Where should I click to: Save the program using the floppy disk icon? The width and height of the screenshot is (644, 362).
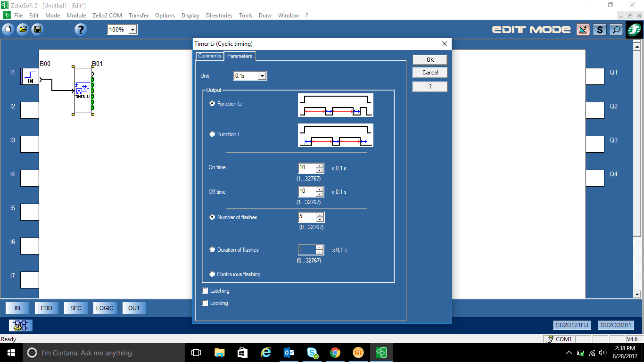click(x=37, y=29)
